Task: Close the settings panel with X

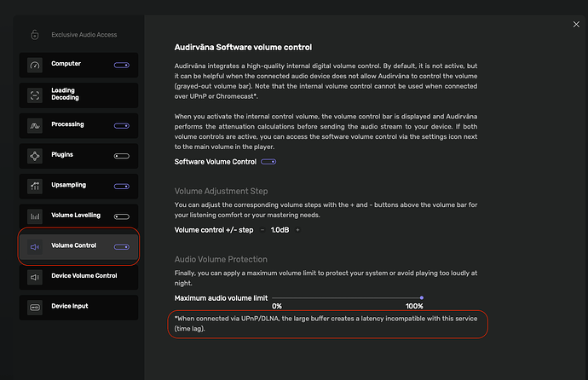Action: [x=576, y=25]
